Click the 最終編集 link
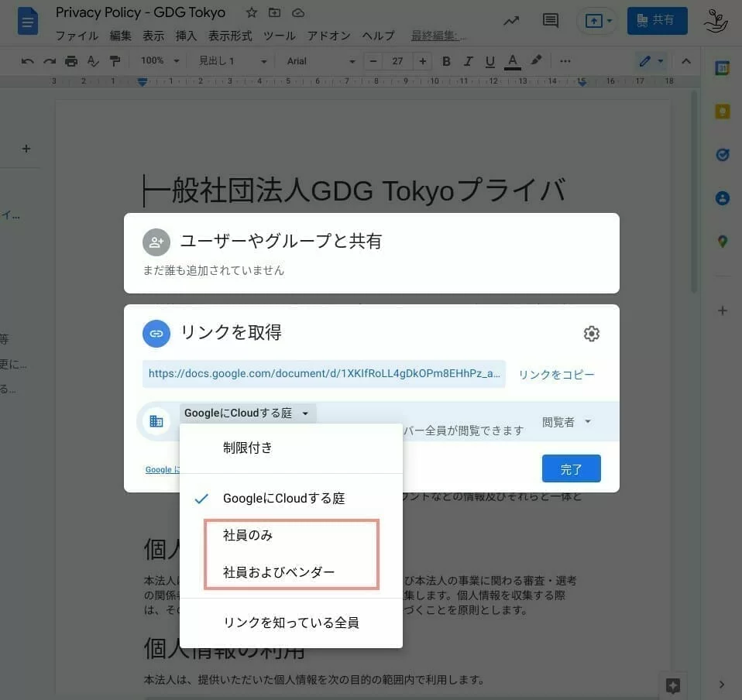742x700 pixels. [438, 36]
